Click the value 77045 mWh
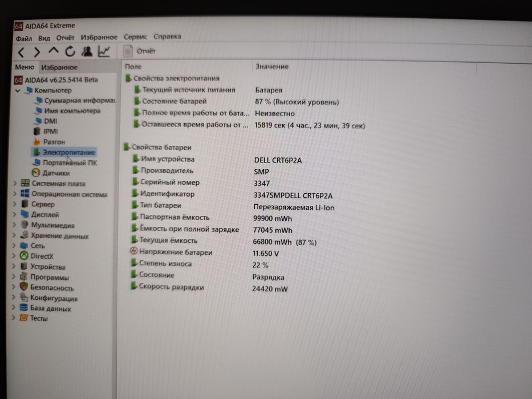532x399 pixels. [x=273, y=230]
